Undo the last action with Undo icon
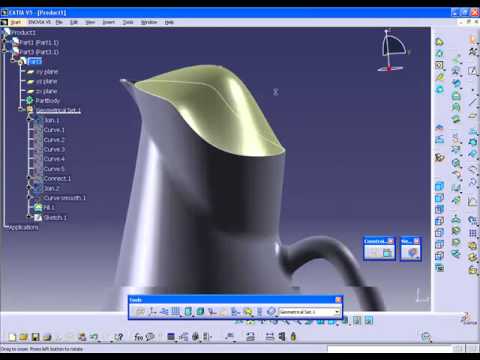This screenshot has height=360, width=480. (x=94, y=337)
